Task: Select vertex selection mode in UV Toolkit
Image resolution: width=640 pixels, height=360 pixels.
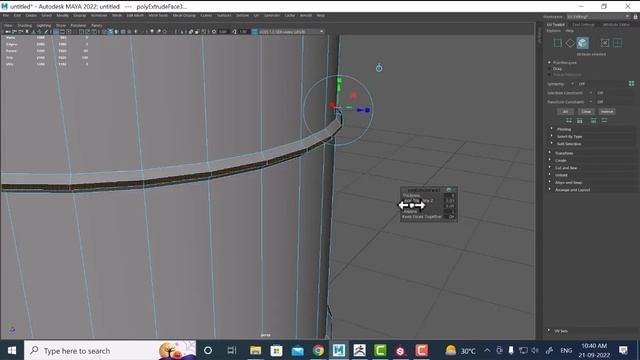Action: pos(558,43)
